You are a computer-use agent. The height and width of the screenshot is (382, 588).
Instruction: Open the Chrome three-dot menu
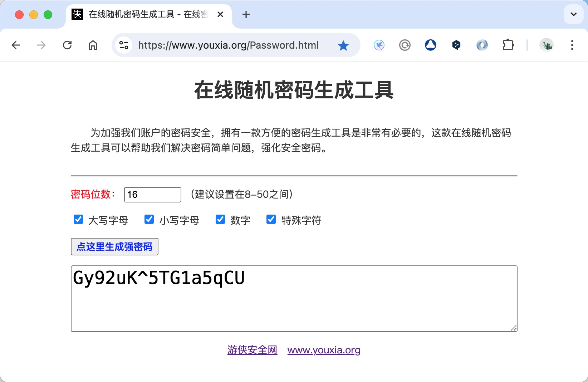(x=572, y=45)
